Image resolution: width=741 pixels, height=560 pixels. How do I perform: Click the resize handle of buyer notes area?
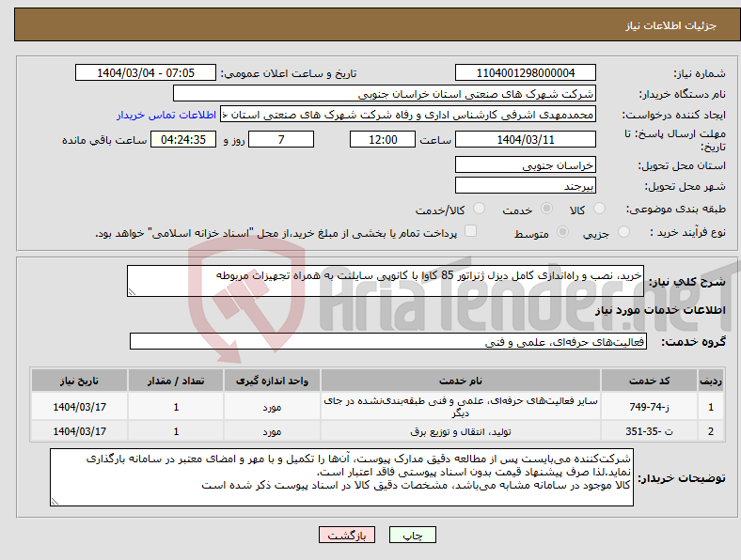tap(55, 502)
